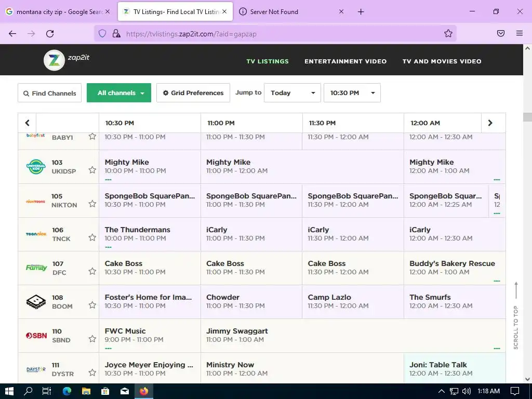
Task: Favorite channel 105 NIKTON star
Action: tap(92, 204)
